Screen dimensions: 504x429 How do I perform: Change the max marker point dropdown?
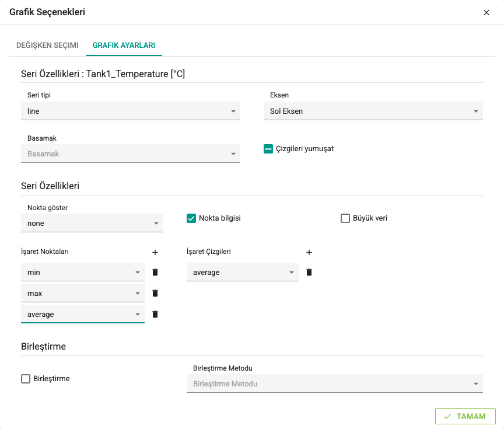coord(83,293)
